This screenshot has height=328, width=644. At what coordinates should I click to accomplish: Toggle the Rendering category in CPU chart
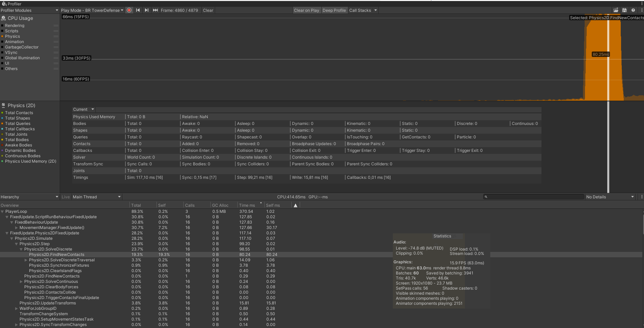coord(14,26)
